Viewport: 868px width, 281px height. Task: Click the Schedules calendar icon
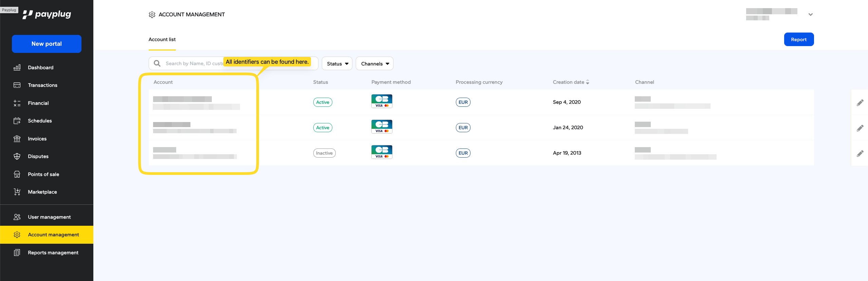[17, 121]
